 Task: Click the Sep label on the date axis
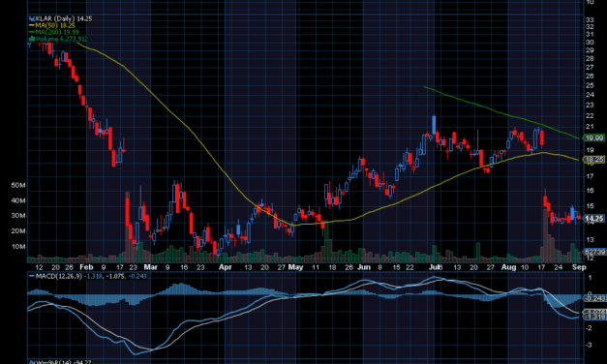click(x=578, y=267)
